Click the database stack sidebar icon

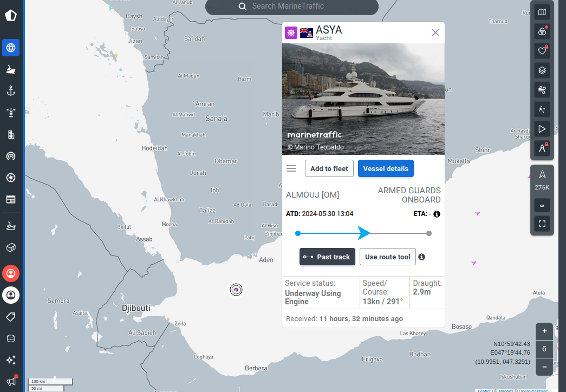tap(11, 338)
